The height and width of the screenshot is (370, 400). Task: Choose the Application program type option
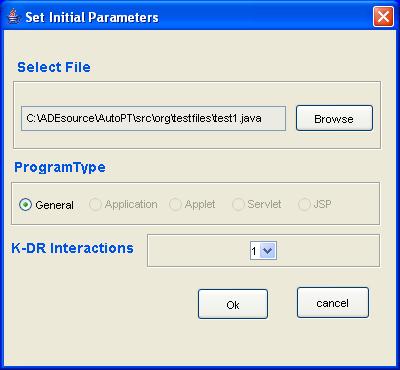[x=95, y=204]
